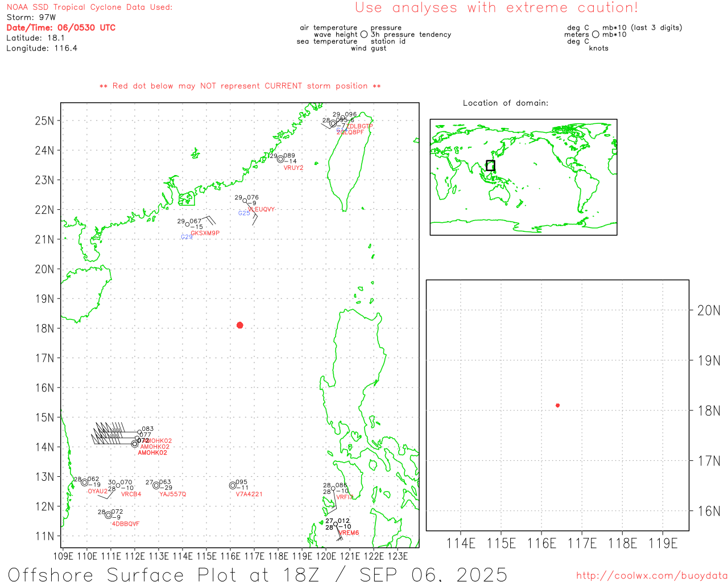Click 'Location of domain:' caption
The image size is (728, 582).
[506, 103]
